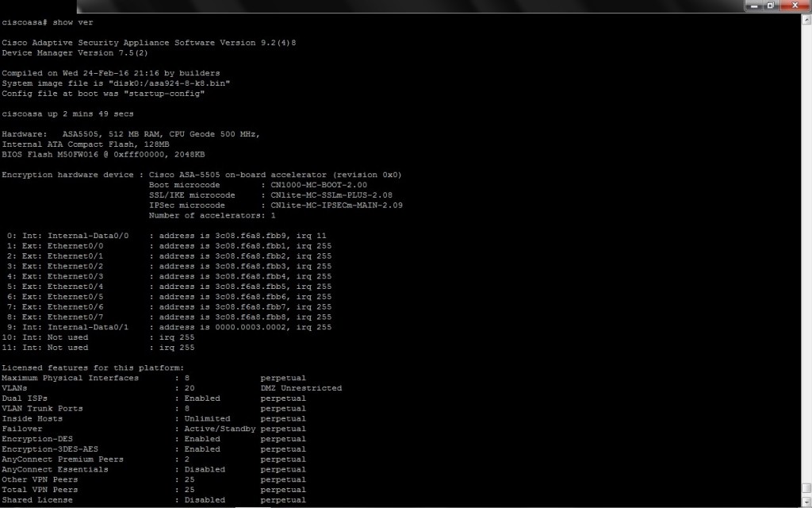This screenshot has width=812, height=508.
Task: Click 'Licensed features for this platform:' heading
Action: [94, 368]
